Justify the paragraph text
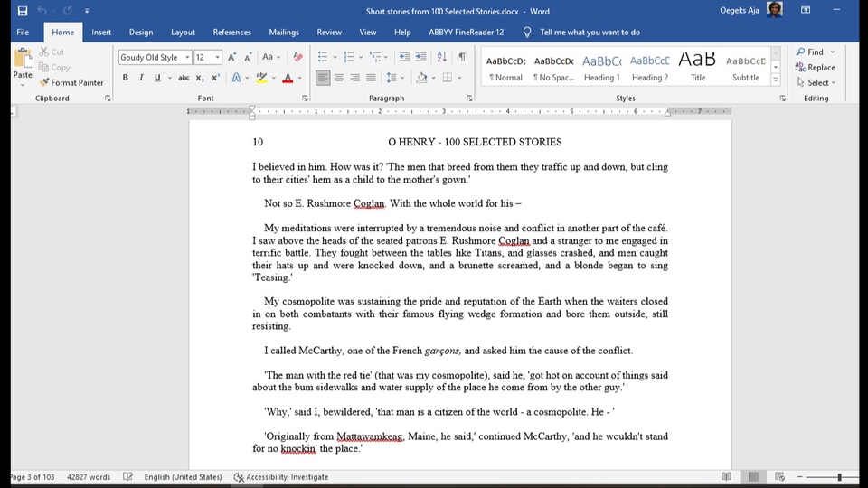 [371, 78]
